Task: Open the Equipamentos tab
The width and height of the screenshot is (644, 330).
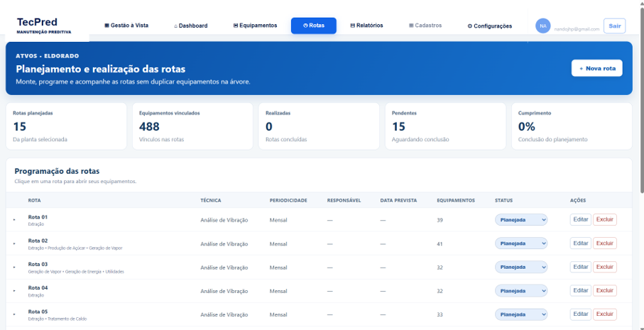Action: pyautogui.click(x=255, y=26)
